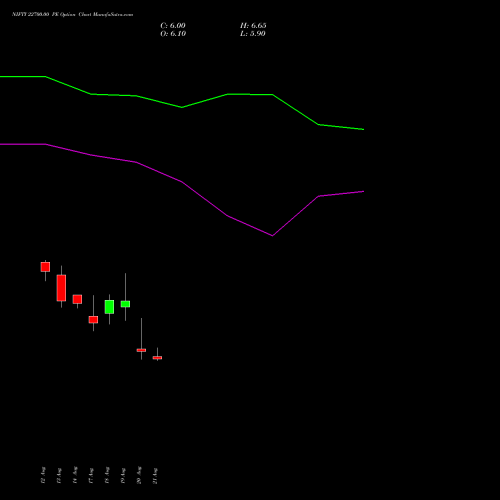Click the low value 'L: 5.90'
This screenshot has height=500, width=500.
point(253,34)
